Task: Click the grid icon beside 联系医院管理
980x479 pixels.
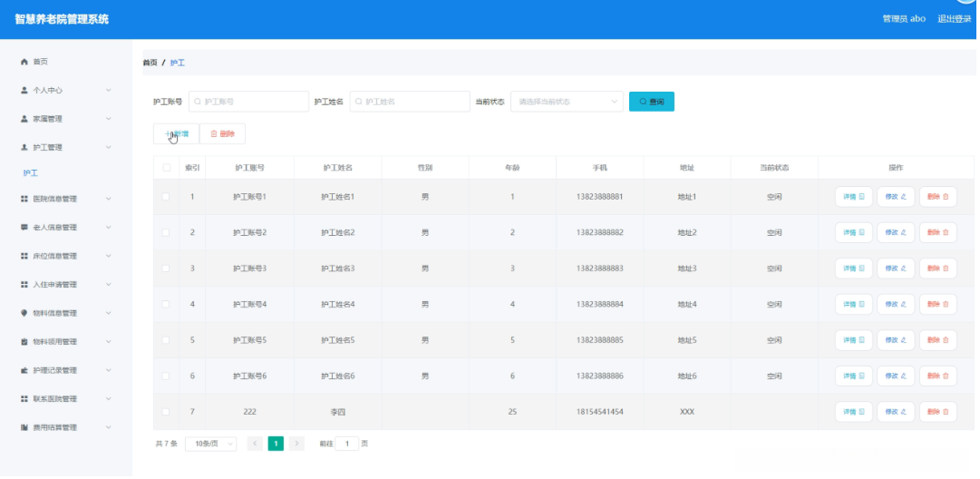Action: [x=24, y=399]
